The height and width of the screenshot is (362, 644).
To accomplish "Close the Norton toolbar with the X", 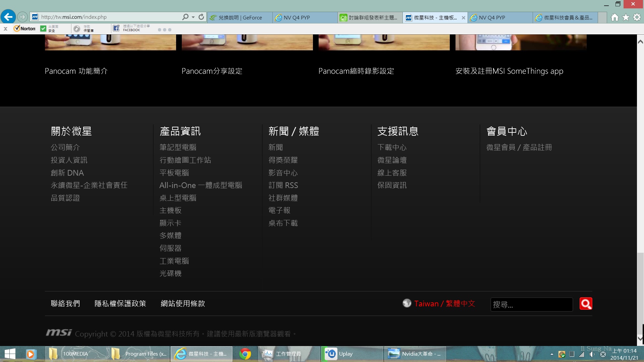I will [x=5, y=29].
